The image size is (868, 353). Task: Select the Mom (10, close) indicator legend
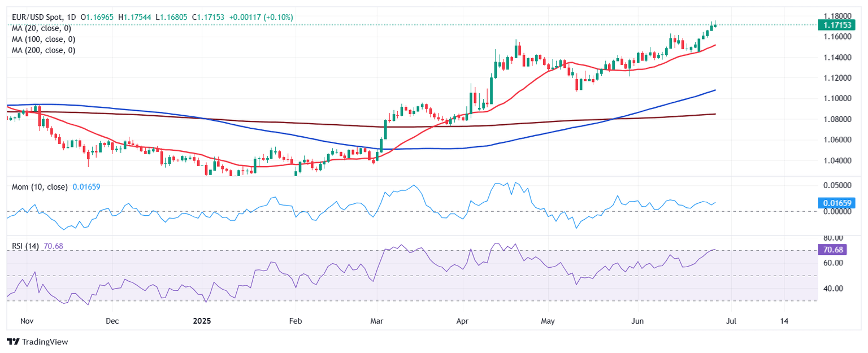[x=40, y=186]
